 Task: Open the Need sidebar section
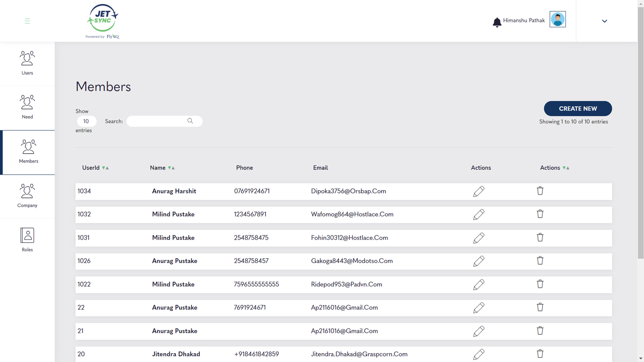[x=27, y=108]
